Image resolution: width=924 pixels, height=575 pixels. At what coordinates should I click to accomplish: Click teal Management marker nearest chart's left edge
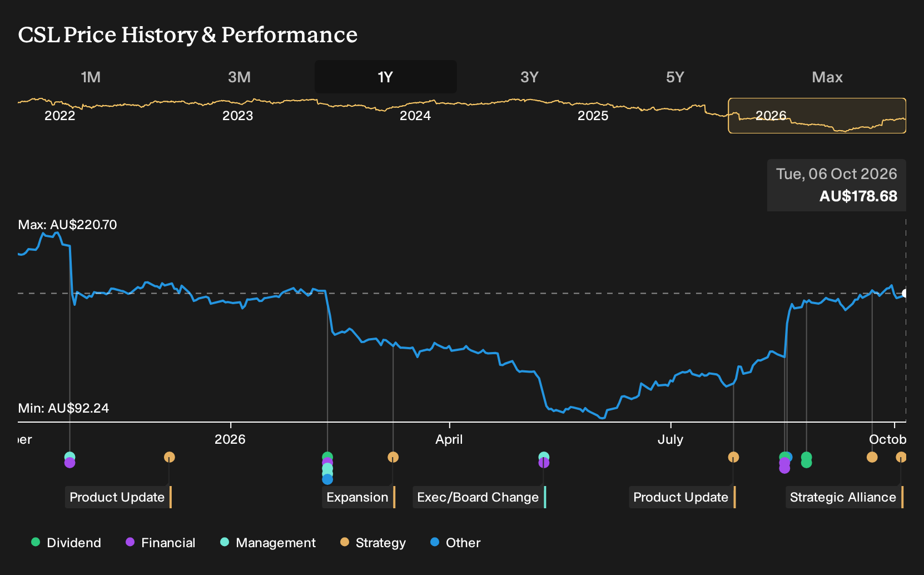point(69,457)
